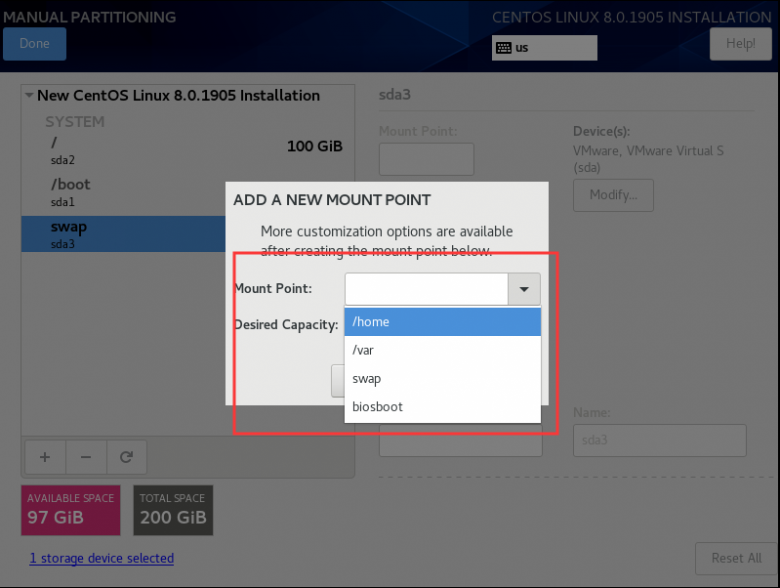Viewport: 780px width, 588px height.
Task: Click the SYSTEM section heading
Action: (x=75, y=122)
